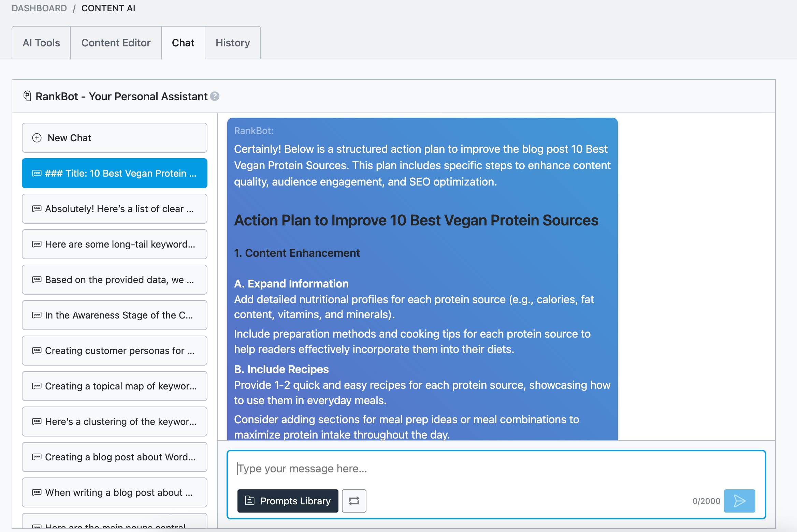Click the RankBot head icon in header
The width and height of the screenshot is (797, 532).
27,96
